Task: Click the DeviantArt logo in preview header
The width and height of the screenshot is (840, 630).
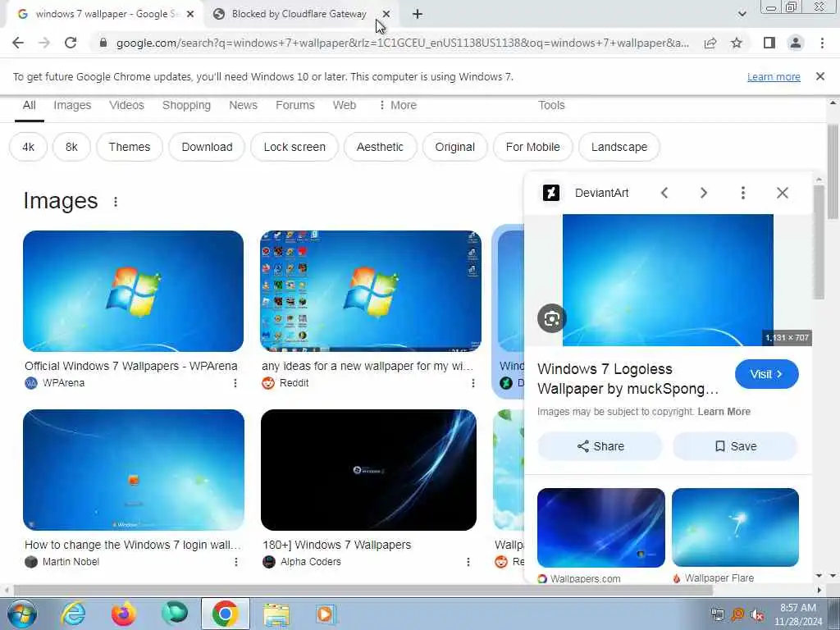Action: [x=551, y=193]
